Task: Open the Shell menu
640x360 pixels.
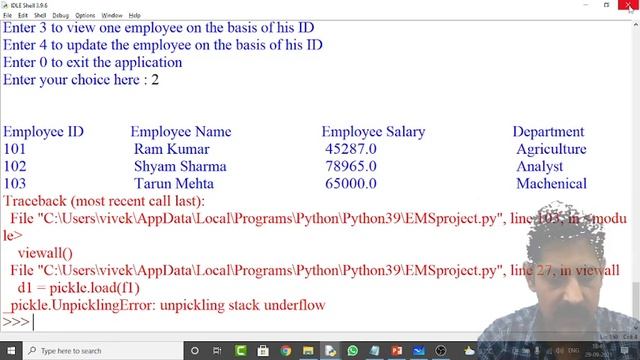Action: pos(40,16)
